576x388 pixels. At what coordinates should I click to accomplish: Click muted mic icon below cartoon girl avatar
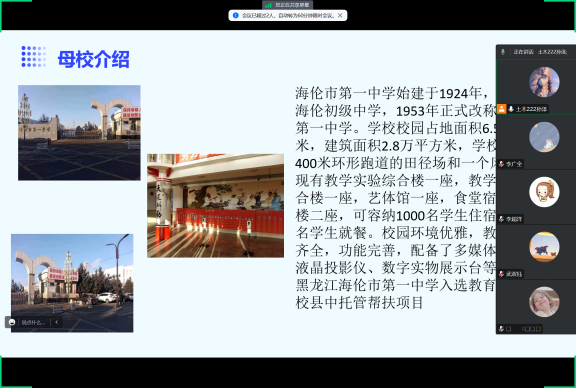[501, 219]
